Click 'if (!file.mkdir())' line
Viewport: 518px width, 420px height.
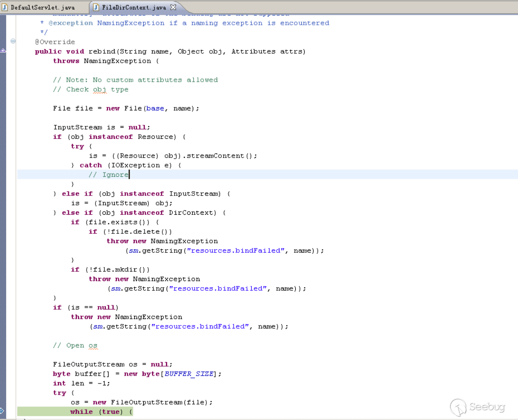point(110,269)
